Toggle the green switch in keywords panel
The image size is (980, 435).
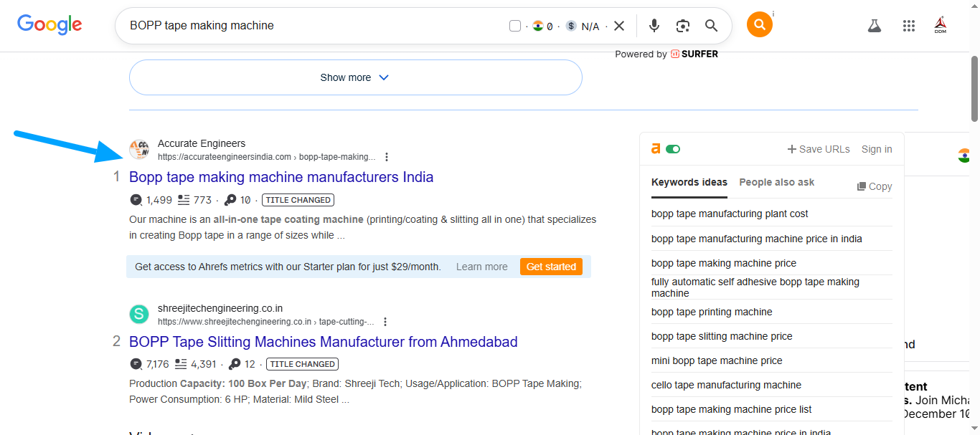pos(673,149)
